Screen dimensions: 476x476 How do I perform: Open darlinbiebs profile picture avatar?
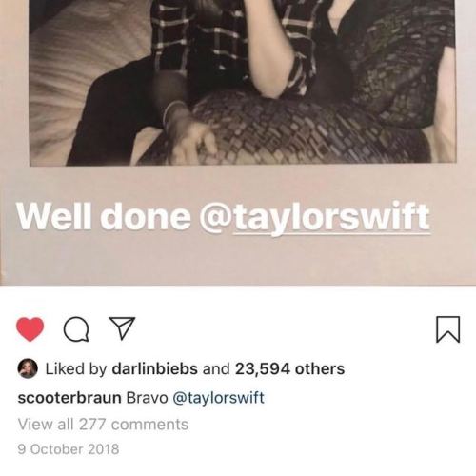pyautogui.click(x=28, y=368)
